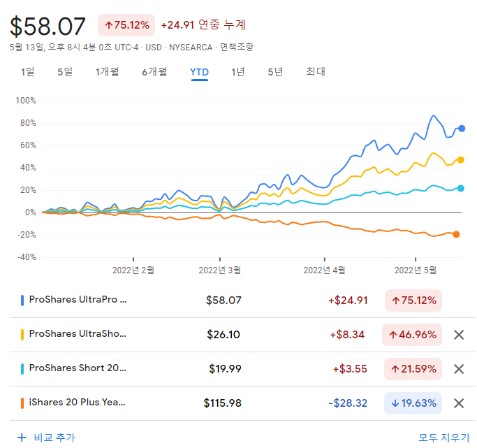Click the +24.91 연중 누계 text

(x=203, y=25)
